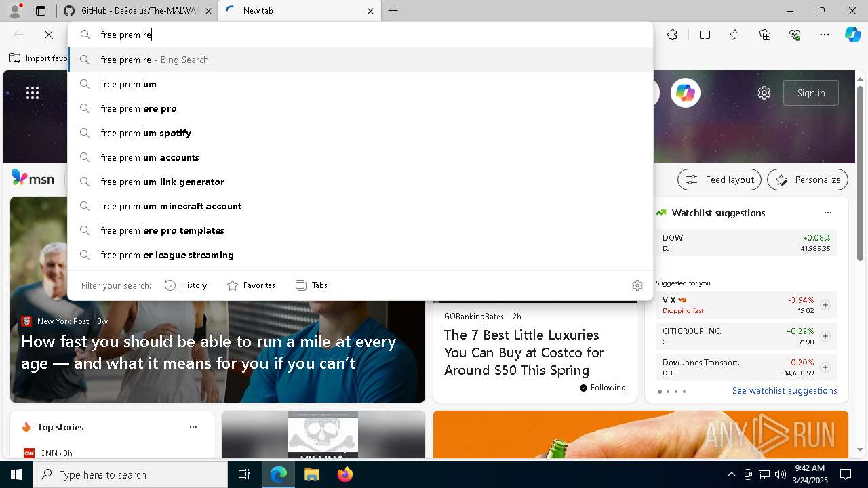Open the suggestion settings gear icon
The height and width of the screenshot is (488, 868).
tap(637, 285)
